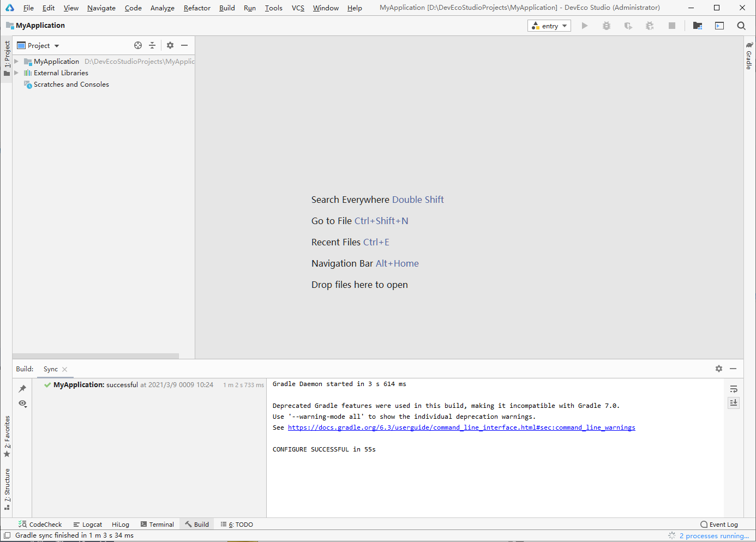
Task: Expand the External Libraries tree node
Action: click(x=16, y=73)
